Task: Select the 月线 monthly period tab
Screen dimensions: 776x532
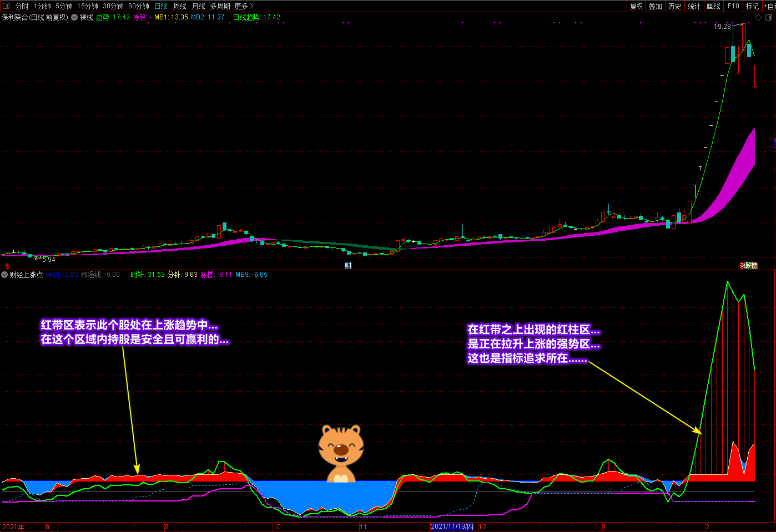Action: coord(198,6)
